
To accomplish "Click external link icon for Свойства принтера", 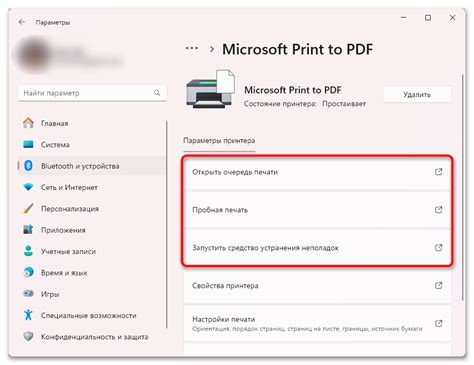I will [x=439, y=286].
